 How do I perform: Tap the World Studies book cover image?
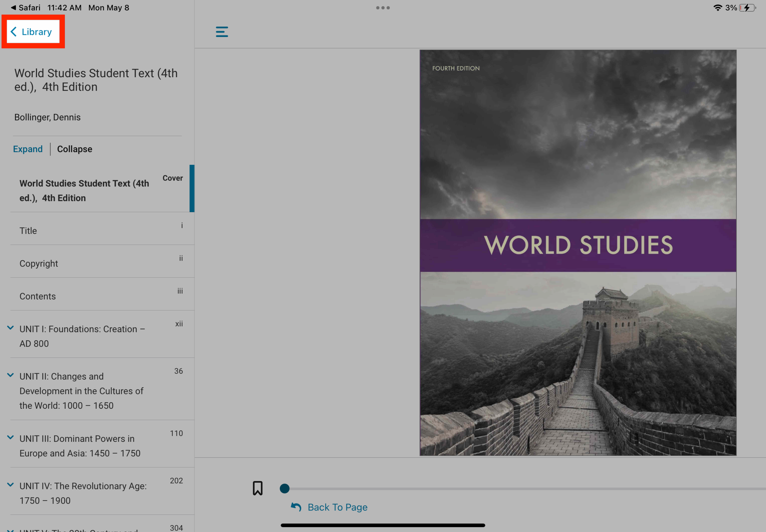578,253
